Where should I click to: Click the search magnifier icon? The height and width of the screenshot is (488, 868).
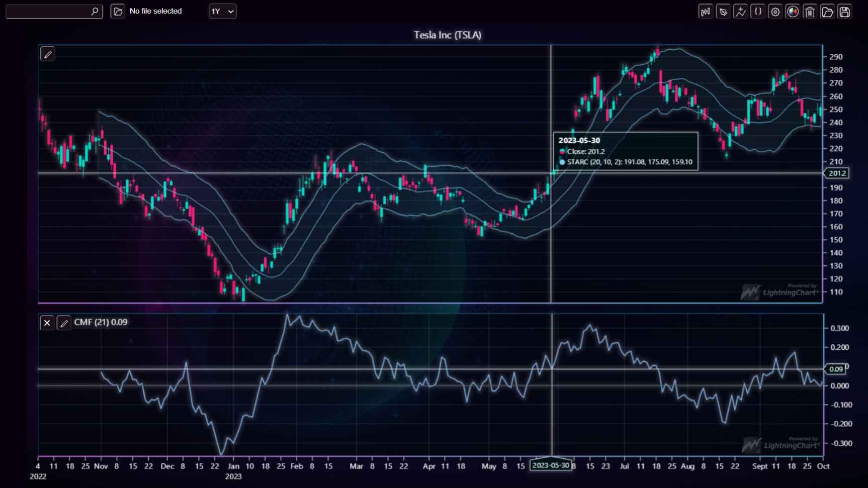click(94, 11)
